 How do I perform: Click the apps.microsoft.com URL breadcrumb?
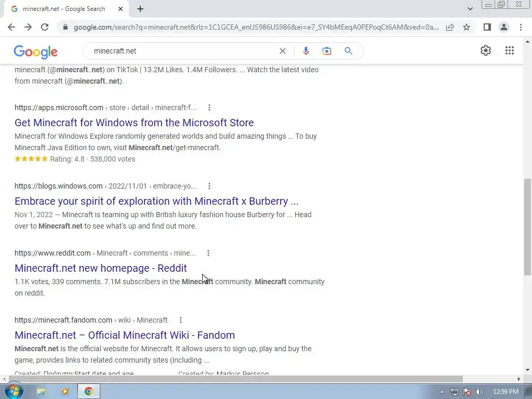(x=105, y=108)
